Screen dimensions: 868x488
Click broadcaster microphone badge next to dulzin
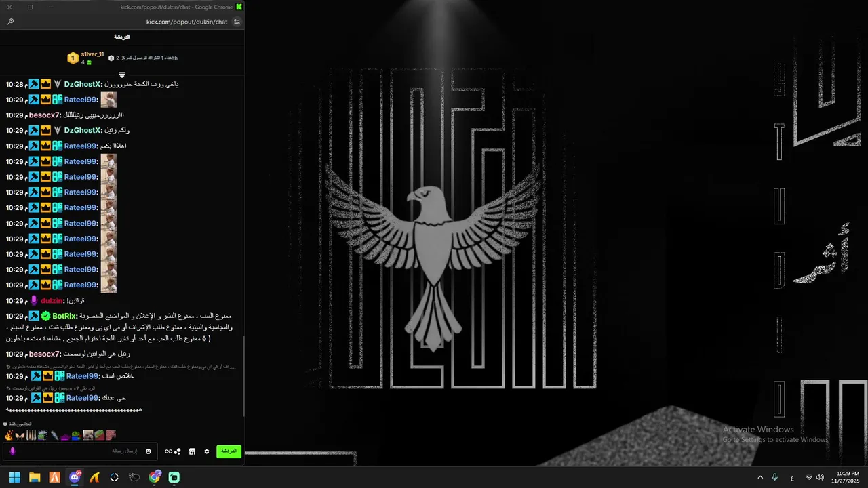pyautogui.click(x=34, y=300)
